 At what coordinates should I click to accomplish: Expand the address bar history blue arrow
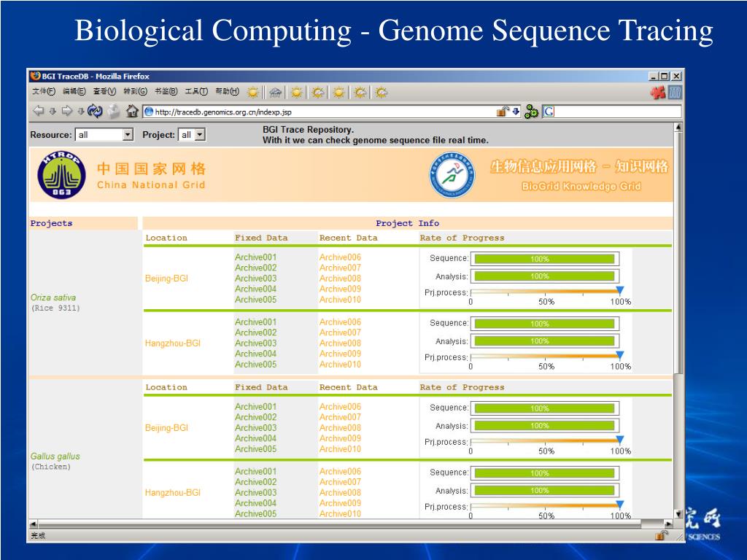(x=516, y=112)
